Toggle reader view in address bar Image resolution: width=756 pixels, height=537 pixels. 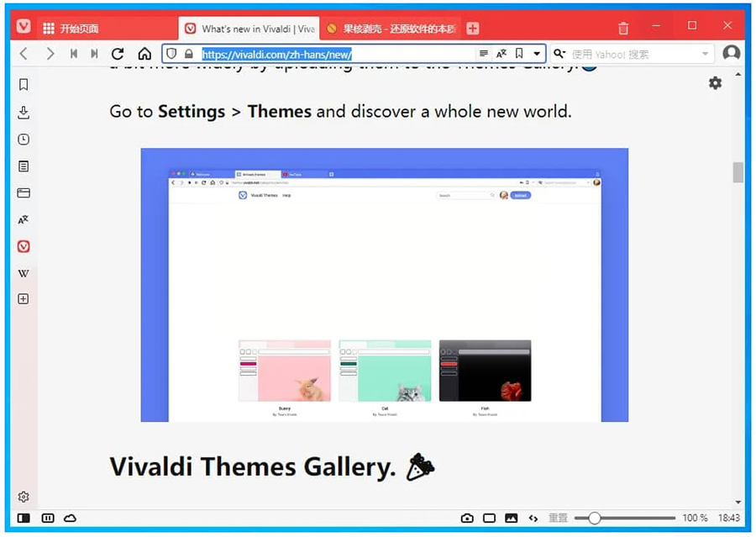pos(484,54)
